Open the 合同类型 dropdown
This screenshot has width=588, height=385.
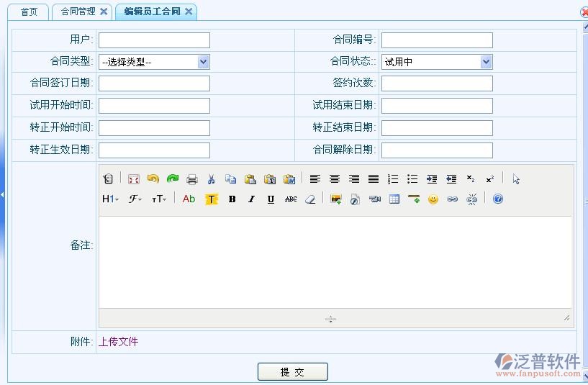pyautogui.click(x=154, y=62)
